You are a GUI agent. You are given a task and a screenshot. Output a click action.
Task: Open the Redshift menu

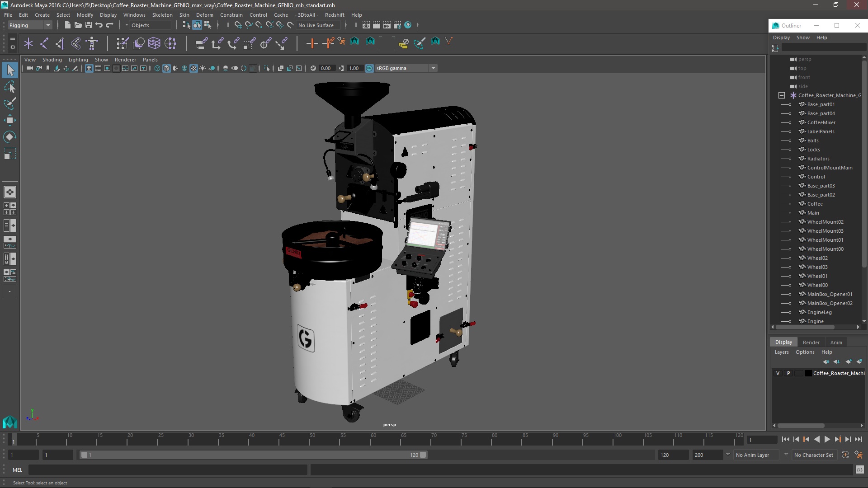(x=334, y=15)
